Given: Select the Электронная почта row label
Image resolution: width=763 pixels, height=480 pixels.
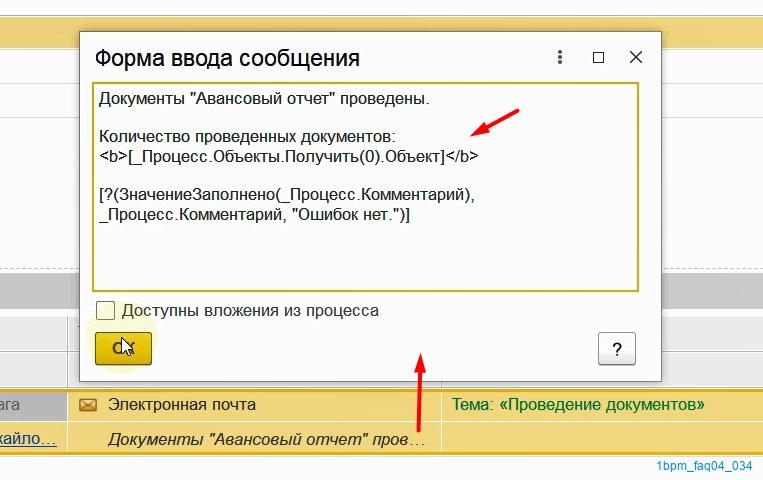Looking at the screenshot, I should pyautogui.click(x=182, y=405).
